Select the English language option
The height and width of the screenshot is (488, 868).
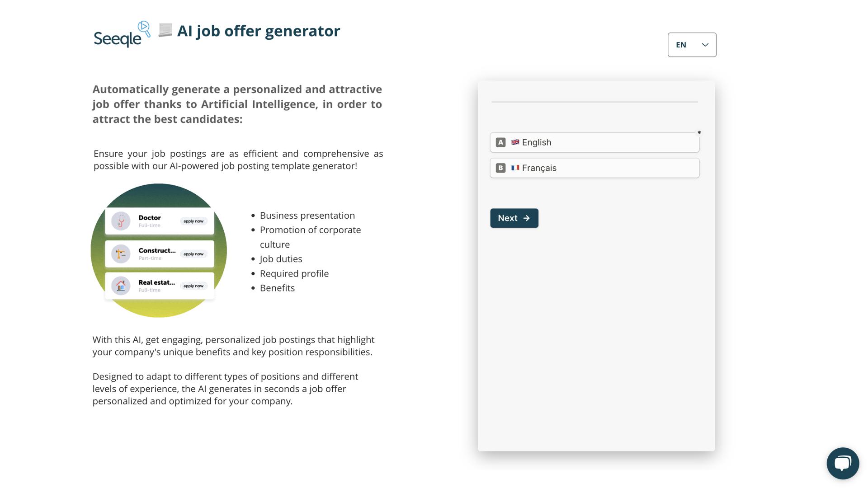coord(594,142)
